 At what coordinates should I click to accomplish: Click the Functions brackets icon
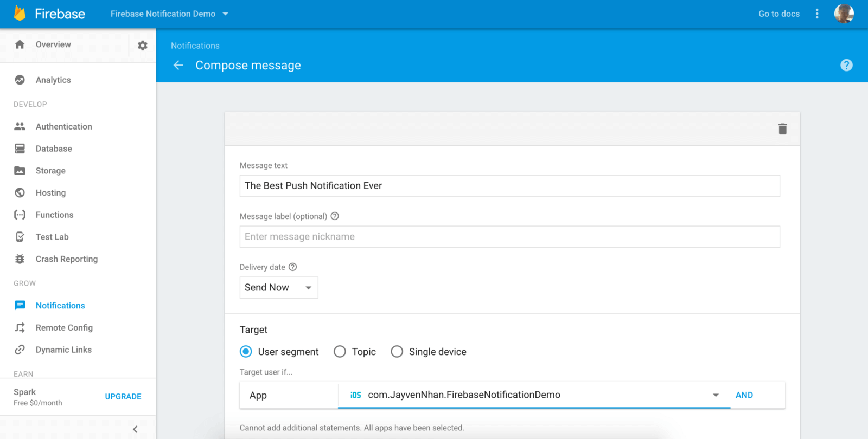[20, 215]
